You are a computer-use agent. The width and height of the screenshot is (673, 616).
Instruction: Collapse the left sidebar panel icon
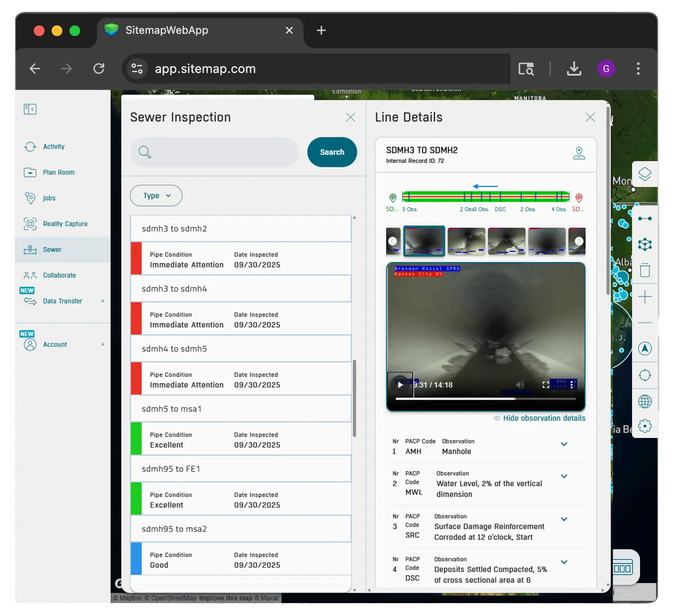tap(30, 109)
